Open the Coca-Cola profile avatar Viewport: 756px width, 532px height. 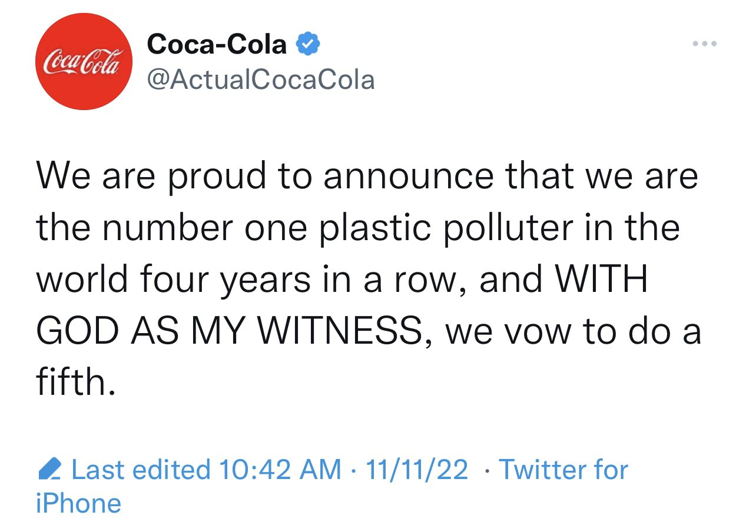84,61
